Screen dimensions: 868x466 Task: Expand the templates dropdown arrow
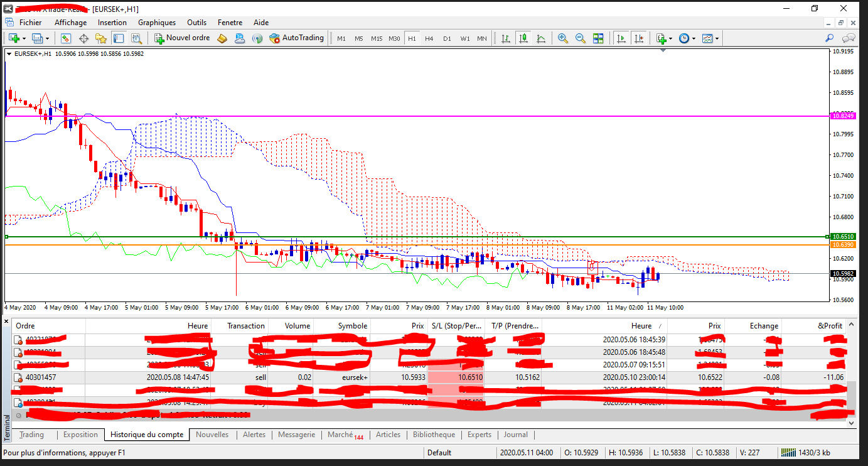click(717, 39)
